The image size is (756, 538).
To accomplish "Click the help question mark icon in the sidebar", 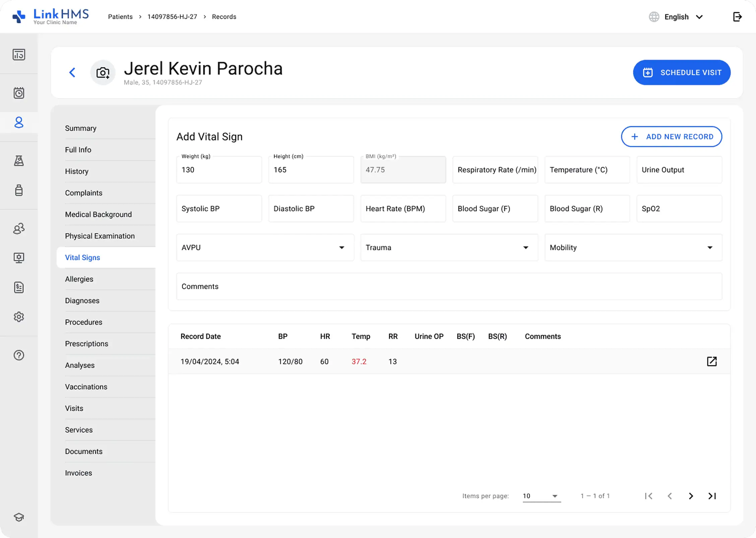I will (19, 355).
